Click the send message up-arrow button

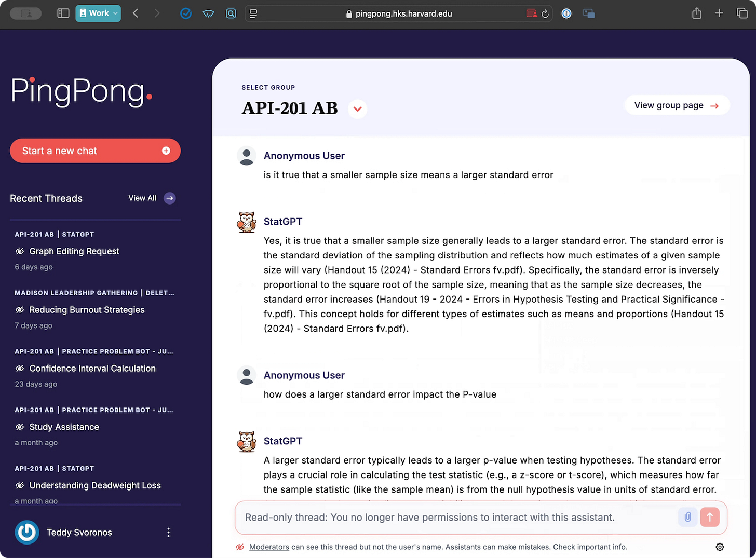pos(710,517)
